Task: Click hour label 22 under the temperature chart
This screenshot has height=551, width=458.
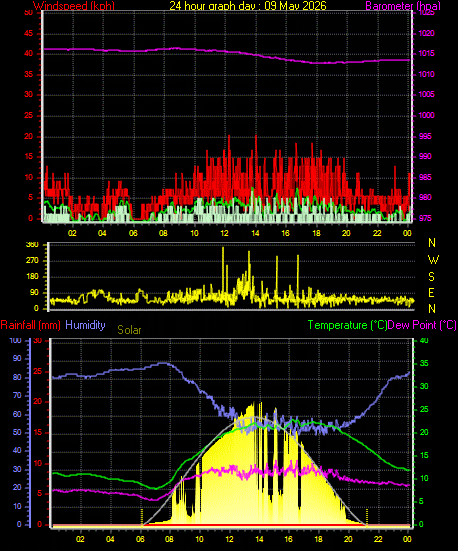Action: point(378,539)
